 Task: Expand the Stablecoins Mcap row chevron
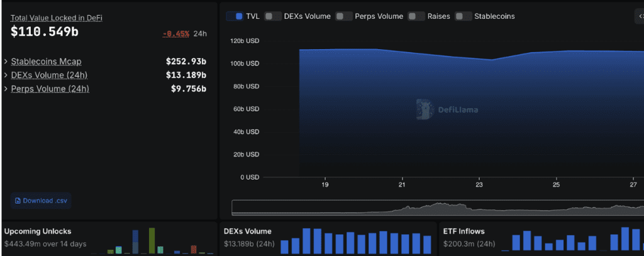(x=6, y=62)
